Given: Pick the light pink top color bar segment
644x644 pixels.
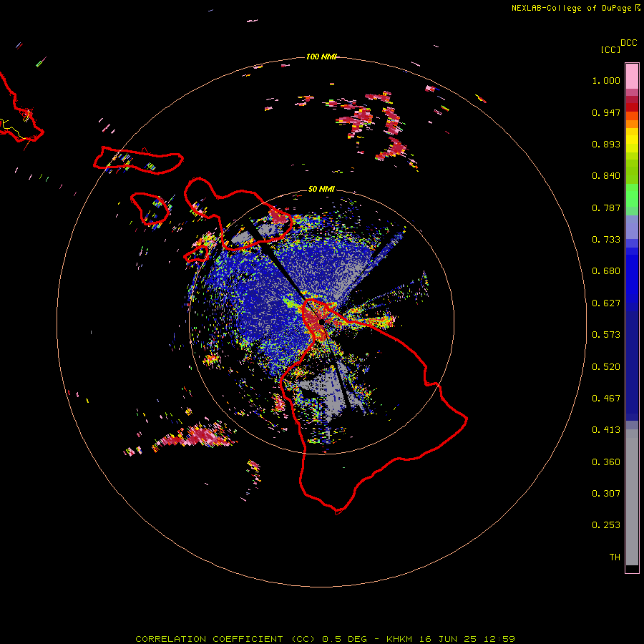Looking at the screenshot, I should [x=632, y=76].
